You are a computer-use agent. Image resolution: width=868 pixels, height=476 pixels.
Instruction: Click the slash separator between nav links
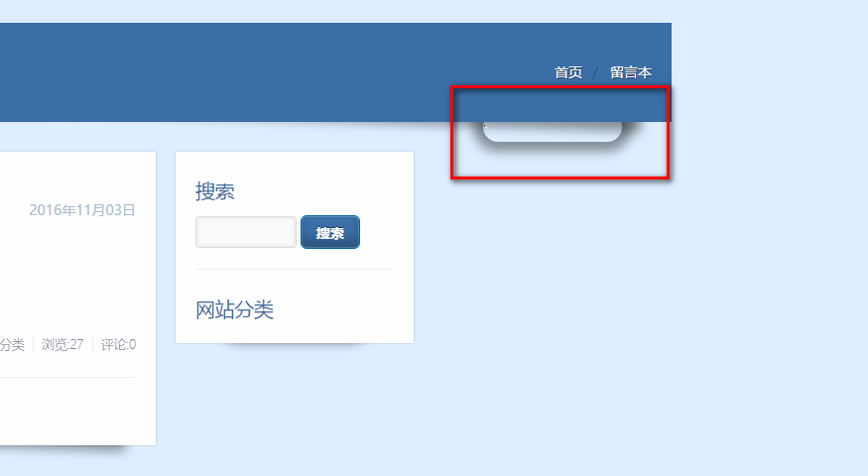click(x=595, y=73)
